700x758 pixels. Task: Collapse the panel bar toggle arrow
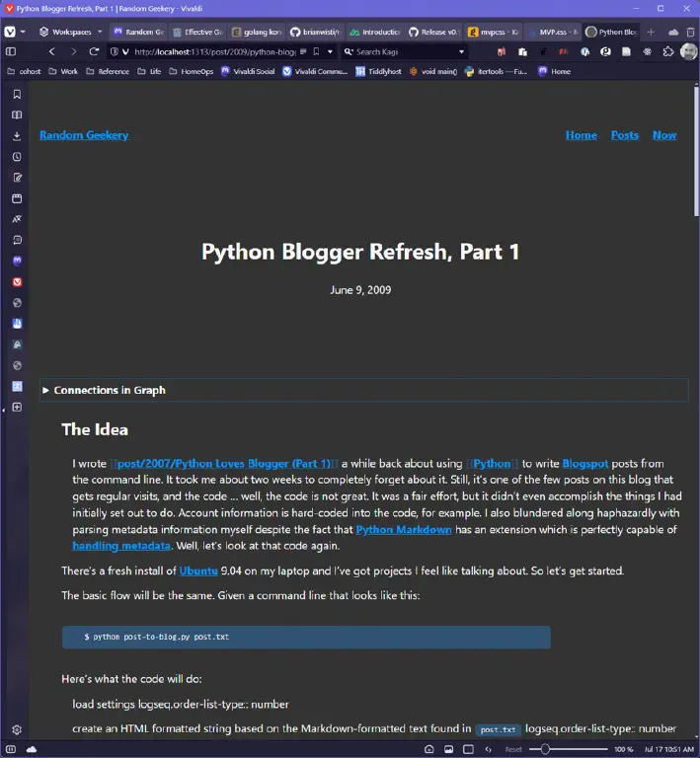(x=3, y=410)
